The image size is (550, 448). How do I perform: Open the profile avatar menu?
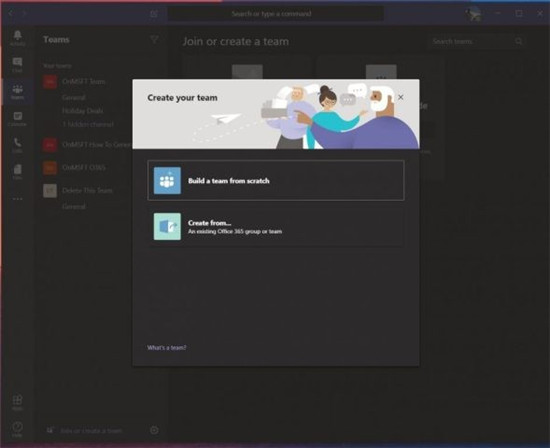coord(474,14)
